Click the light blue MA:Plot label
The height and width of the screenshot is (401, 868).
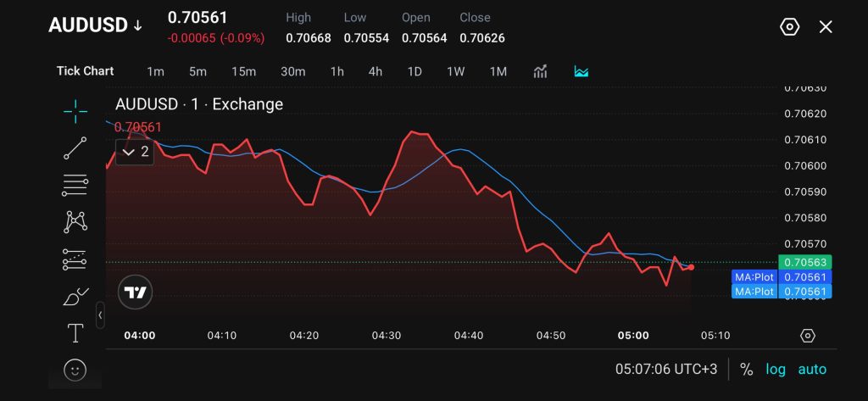tap(754, 292)
